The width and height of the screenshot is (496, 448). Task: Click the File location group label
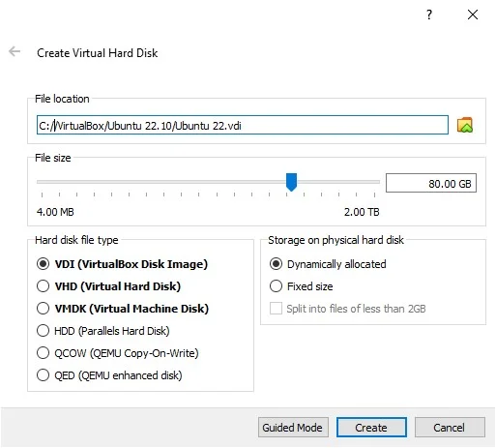[62, 99]
